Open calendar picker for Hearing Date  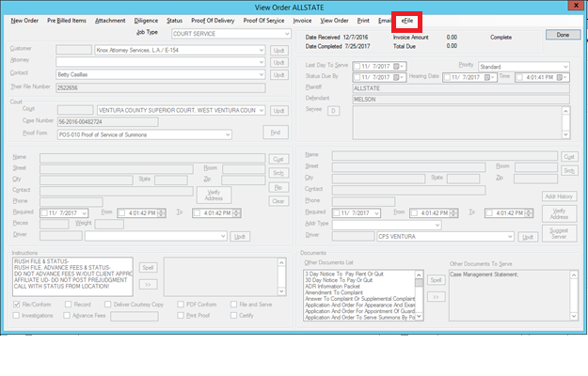(489, 77)
